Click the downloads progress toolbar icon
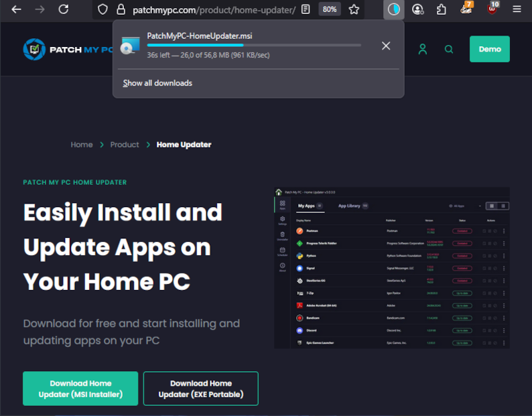 click(394, 9)
